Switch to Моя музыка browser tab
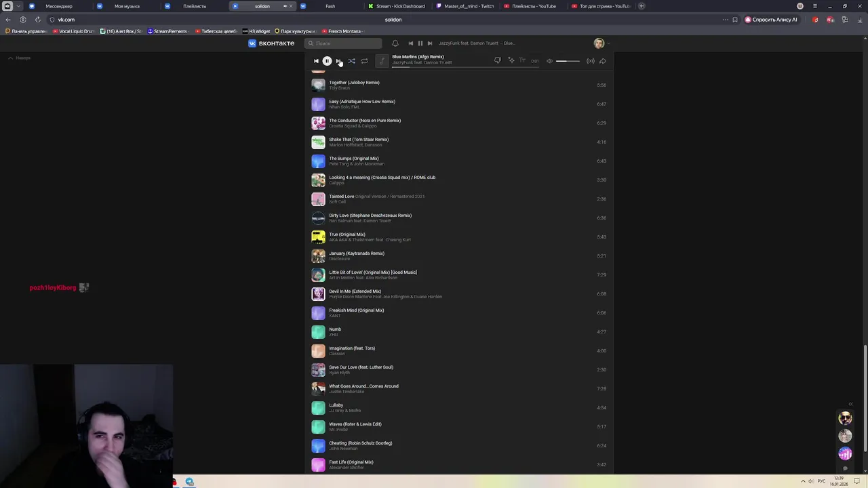The height and width of the screenshot is (488, 868). coord(126,6)
